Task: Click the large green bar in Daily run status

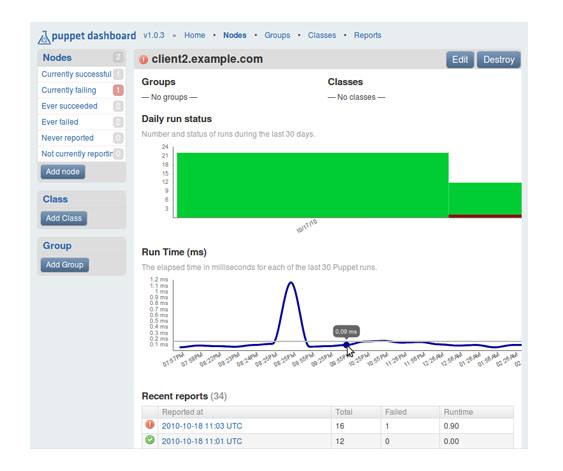Action: [x=312, y=185]
